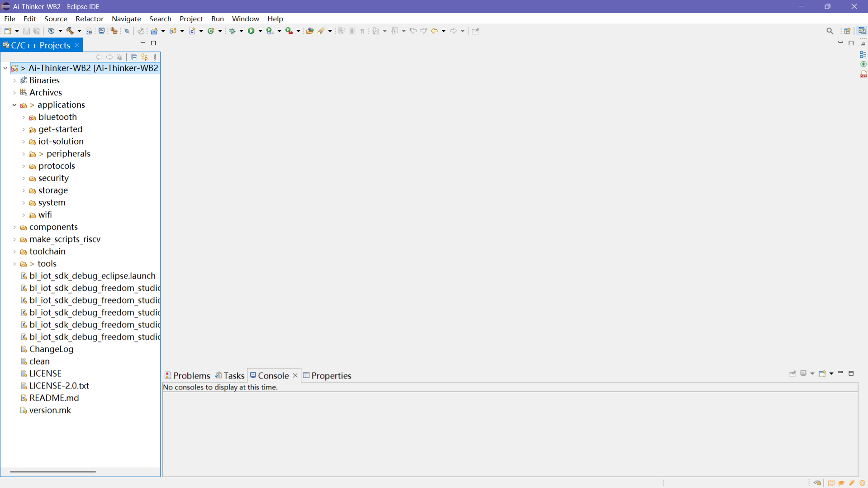Close the Console tab
This screenshot has width=868, height=488.
(x=295, y=375)
